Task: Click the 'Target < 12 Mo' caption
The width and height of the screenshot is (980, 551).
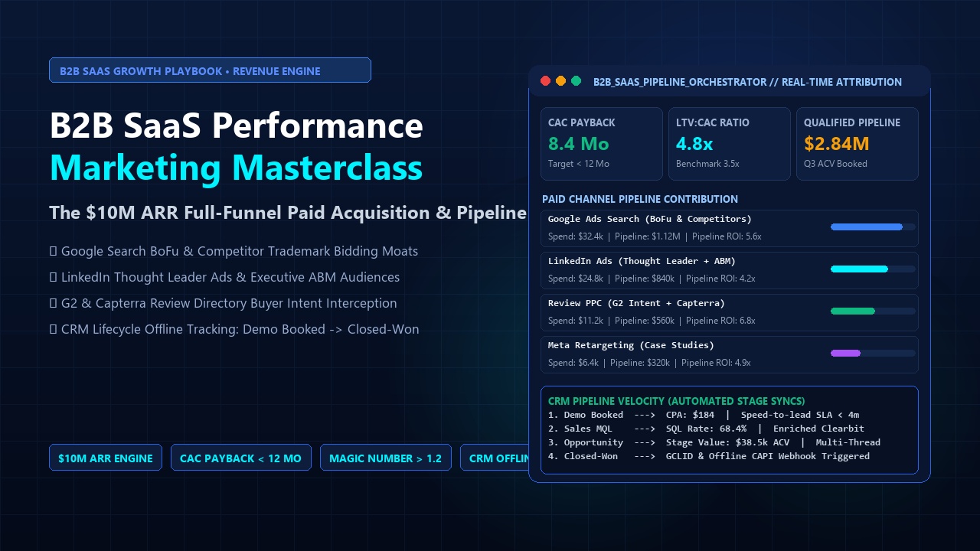Action: click(x=579, y=164)
